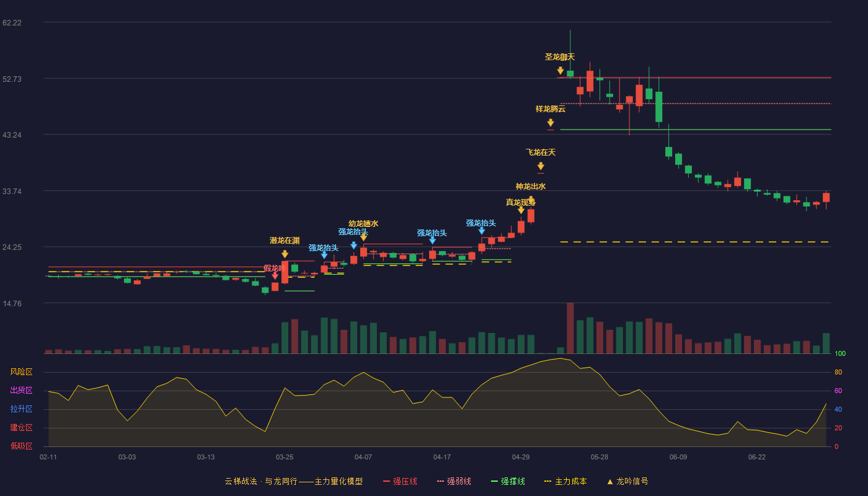The image size is (868, 496).
Task: Click the red 20 indicator scale label
Action: [x=838, y=428]
